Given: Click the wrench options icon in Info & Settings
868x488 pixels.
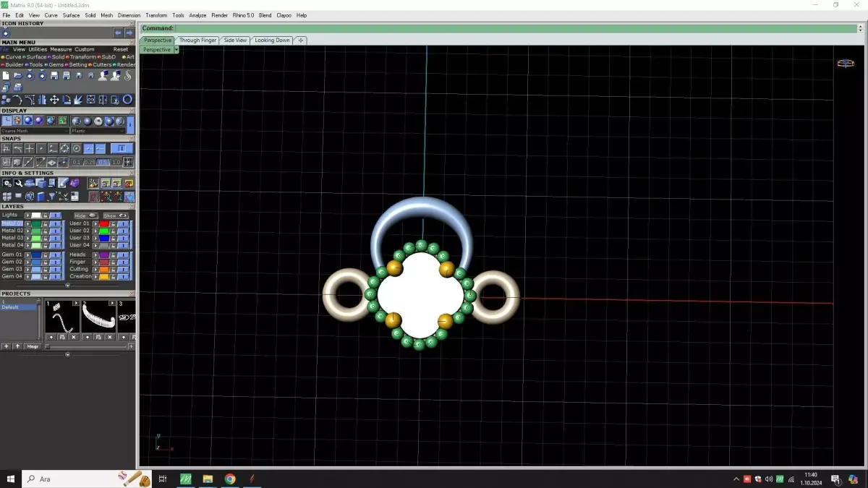Looking at the screenshot, I should (18, 182).
